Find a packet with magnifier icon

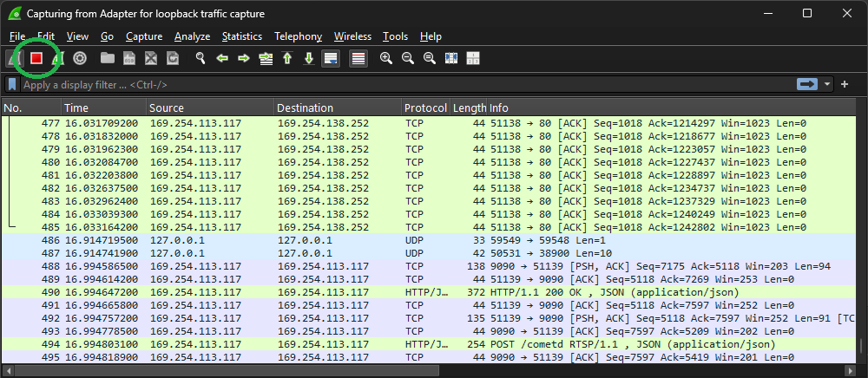point(201,58)
